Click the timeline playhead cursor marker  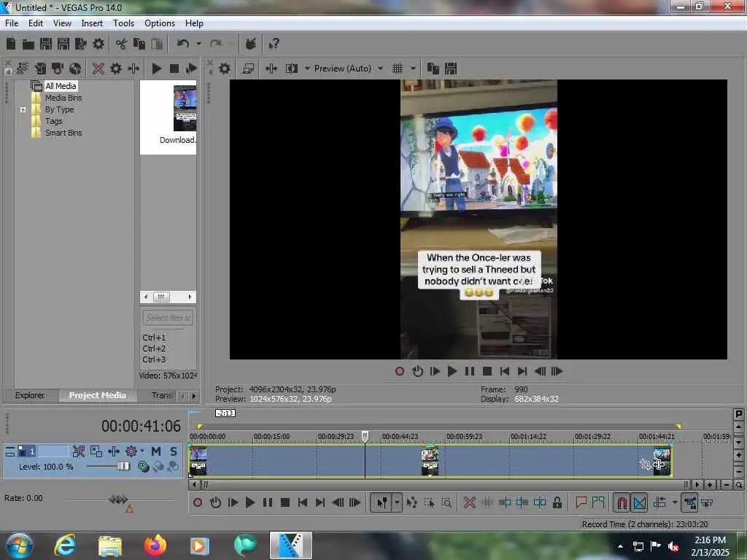point(365,436)
